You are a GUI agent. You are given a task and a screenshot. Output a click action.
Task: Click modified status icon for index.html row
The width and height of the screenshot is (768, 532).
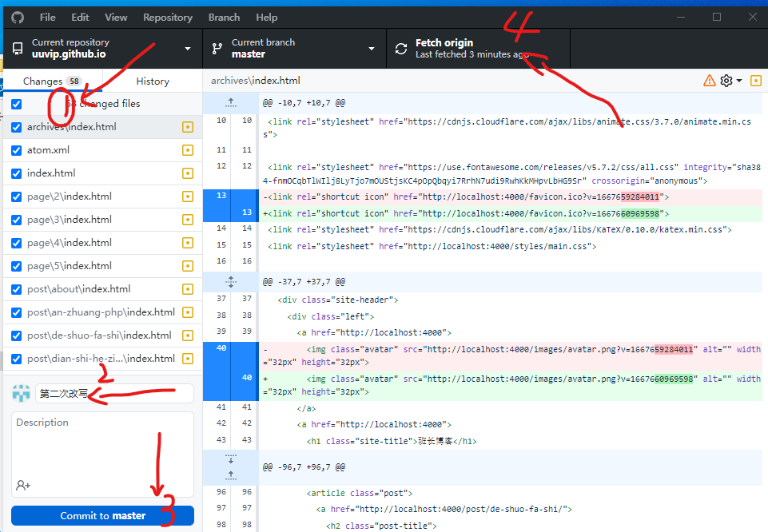pyautogui.click(x=188, y=173)
